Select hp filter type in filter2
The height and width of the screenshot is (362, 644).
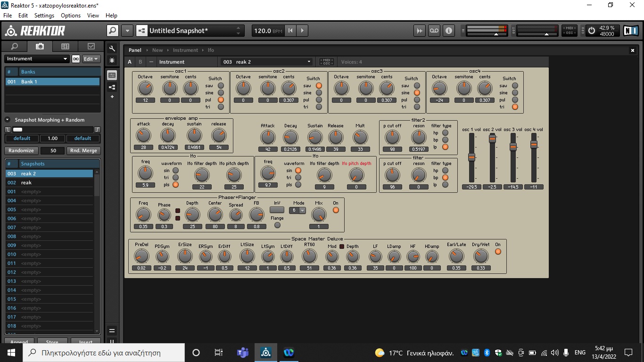click(x=445, y=133)
